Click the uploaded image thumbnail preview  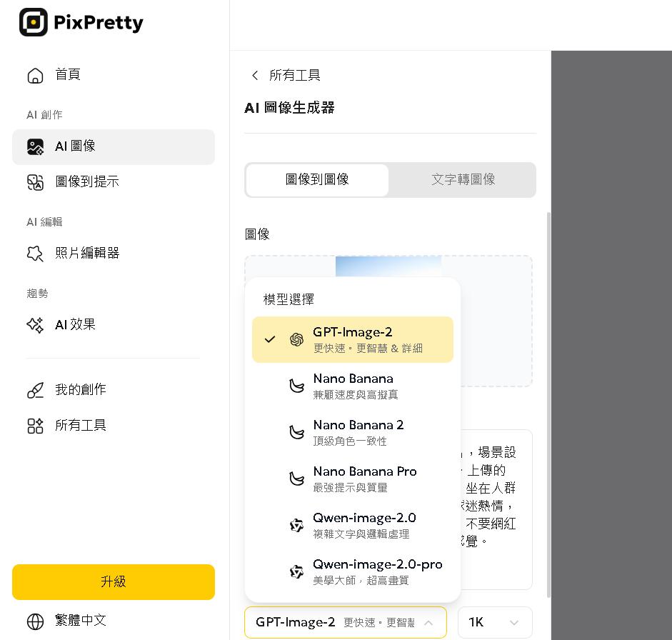(388, 266)
